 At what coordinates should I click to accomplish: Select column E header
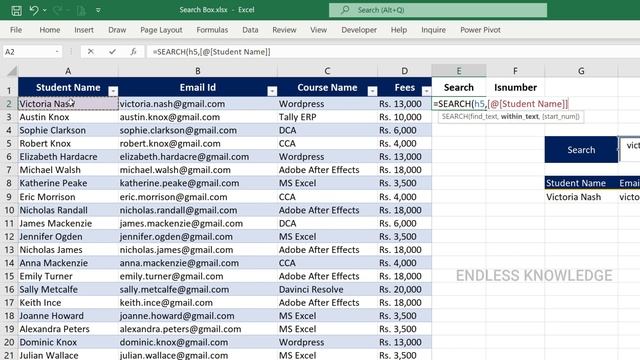coord(459,71)
